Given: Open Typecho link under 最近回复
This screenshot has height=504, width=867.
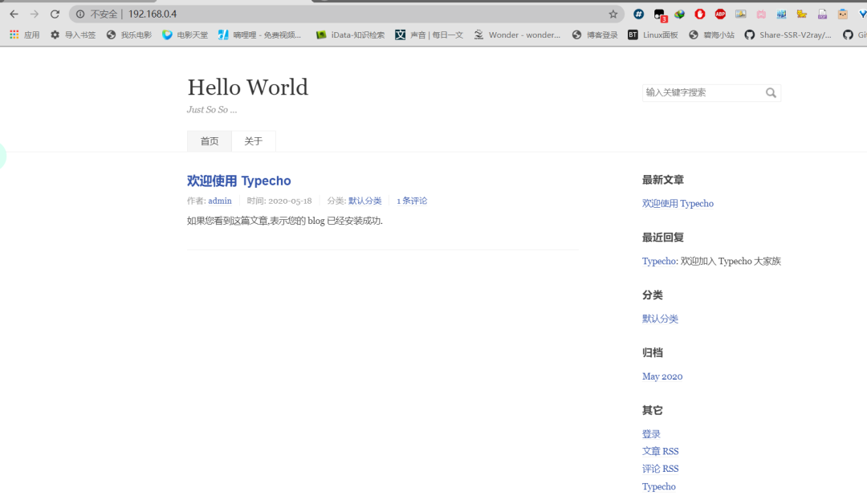Looking at the screenshot, I should tap(659, 261).
